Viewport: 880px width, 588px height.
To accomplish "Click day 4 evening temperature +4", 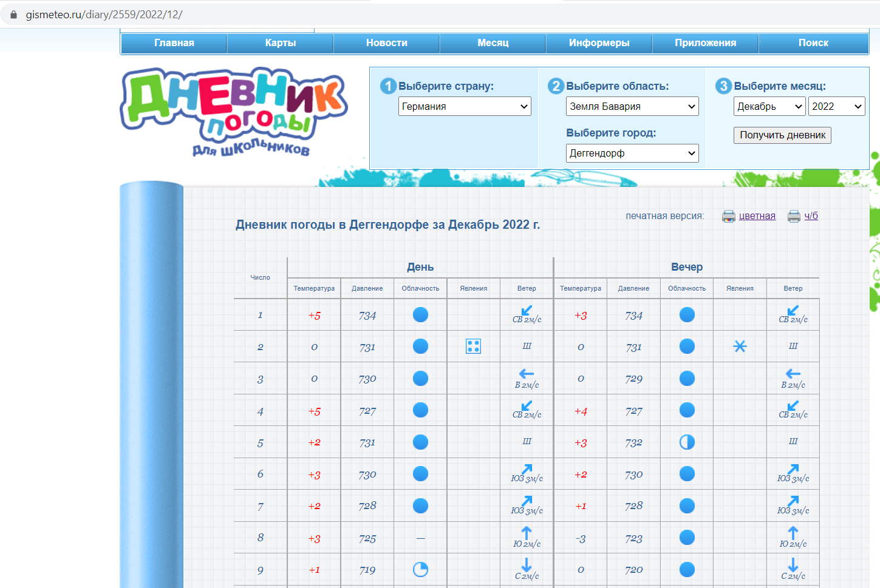I will click(x=581, y=411).
